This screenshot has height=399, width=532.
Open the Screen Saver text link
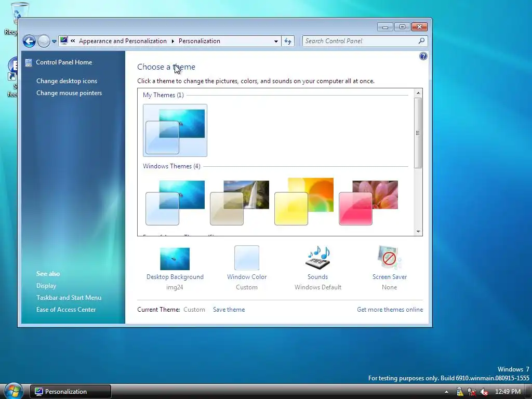(x=390, y=277)
